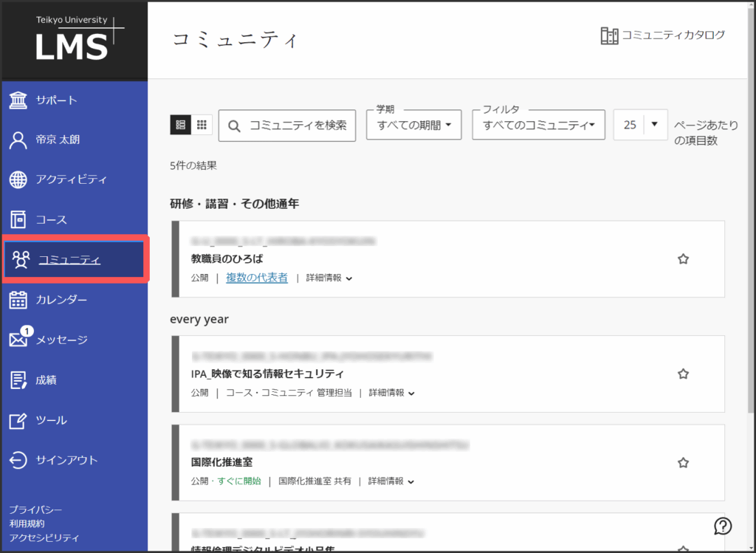The width and height of the screenshot is (756, 553).
Task: Click the 研修・講習・その他通年 section heading
Action: pyautogui.click(x=234, y=204)
